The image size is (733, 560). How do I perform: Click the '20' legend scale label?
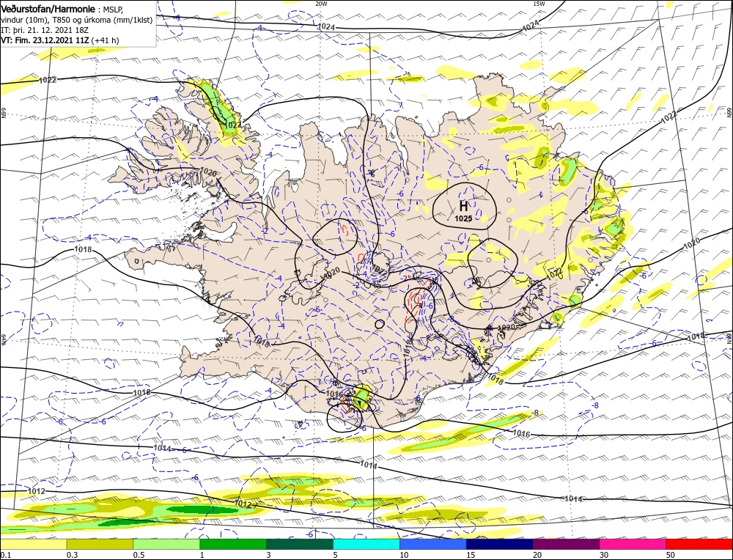(537, 555)
